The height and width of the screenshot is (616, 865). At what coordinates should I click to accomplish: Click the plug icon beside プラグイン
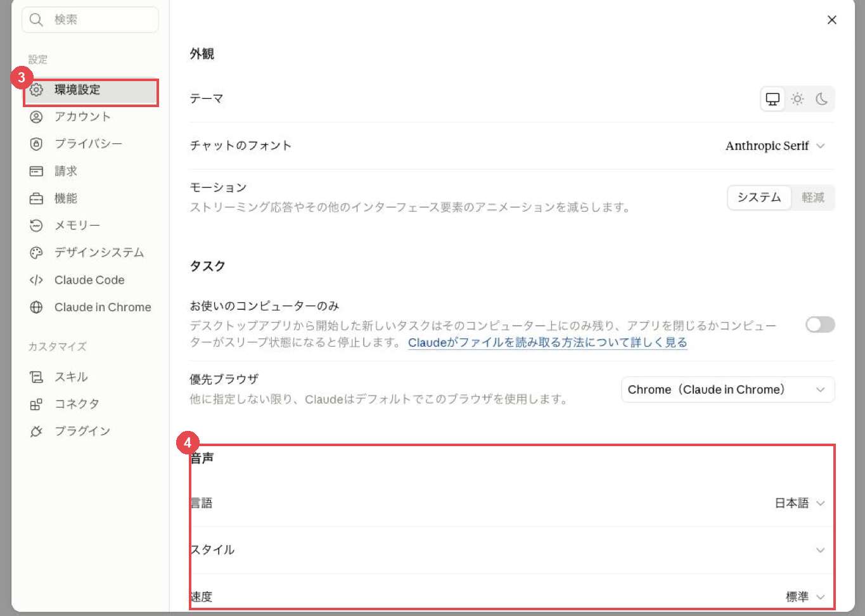(x=36, y=432)
